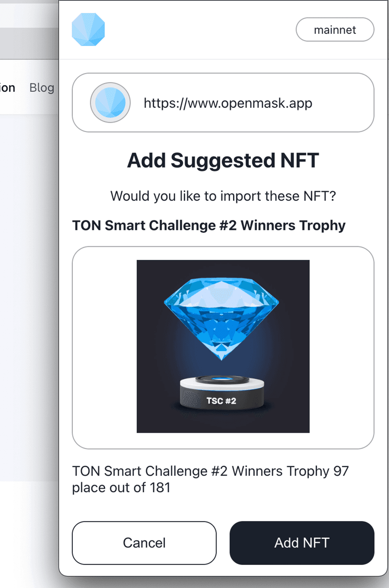
Task: Click the TSC #2 label on the pedestal
Action: point(221,401)
